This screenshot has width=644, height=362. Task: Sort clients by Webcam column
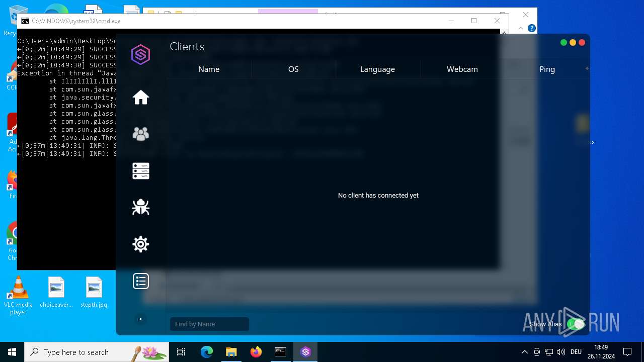coord(462,69)
